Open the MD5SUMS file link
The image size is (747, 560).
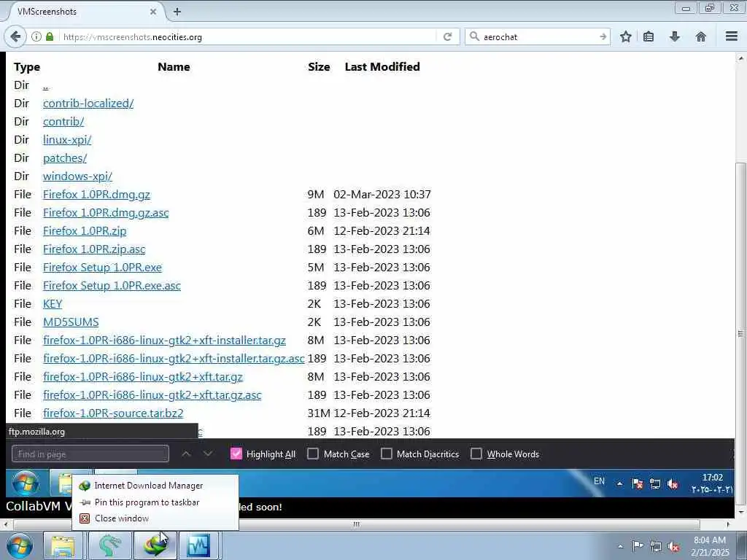[71, 322]
